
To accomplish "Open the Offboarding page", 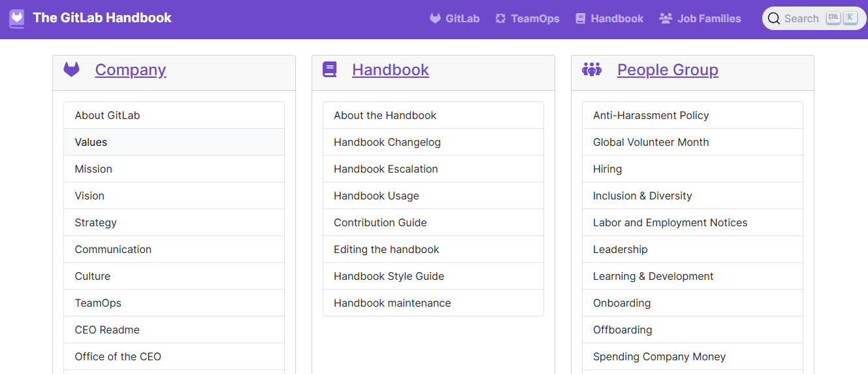I will (x=692, y=330).
